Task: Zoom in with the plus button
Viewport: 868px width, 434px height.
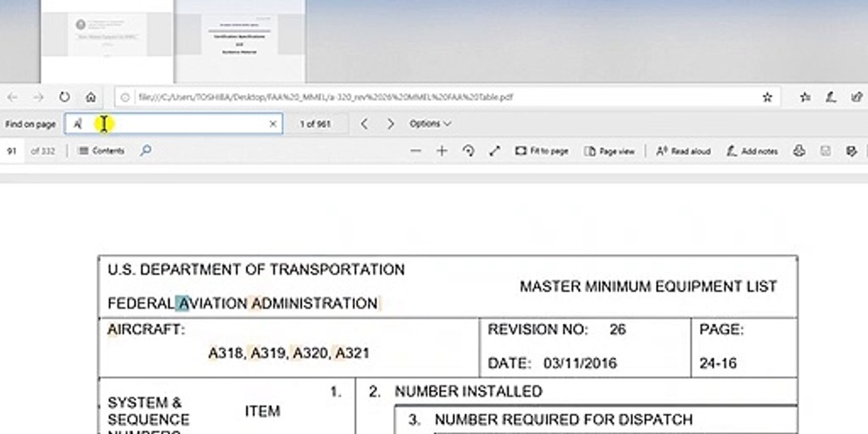Action: click(x=442, y=151)
